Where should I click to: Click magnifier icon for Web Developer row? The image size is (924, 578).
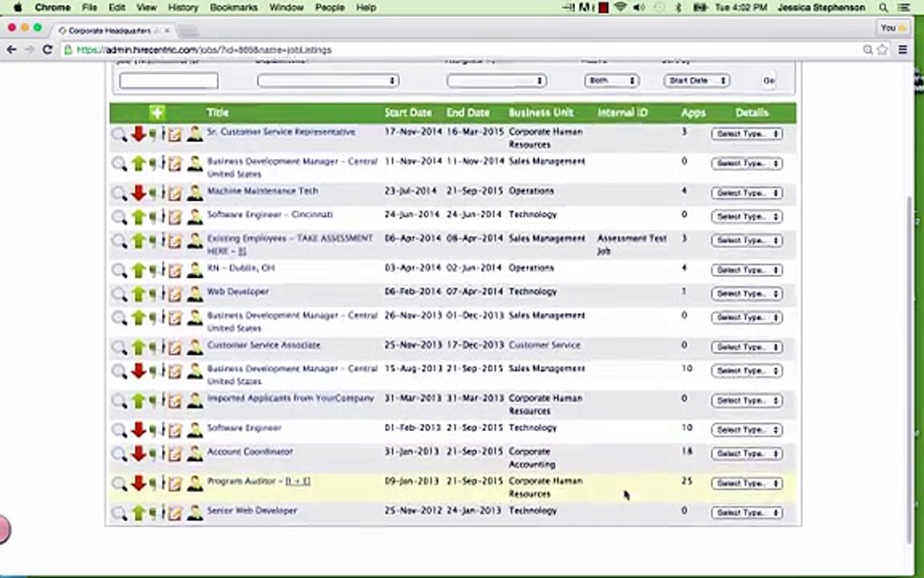point(119,294)
